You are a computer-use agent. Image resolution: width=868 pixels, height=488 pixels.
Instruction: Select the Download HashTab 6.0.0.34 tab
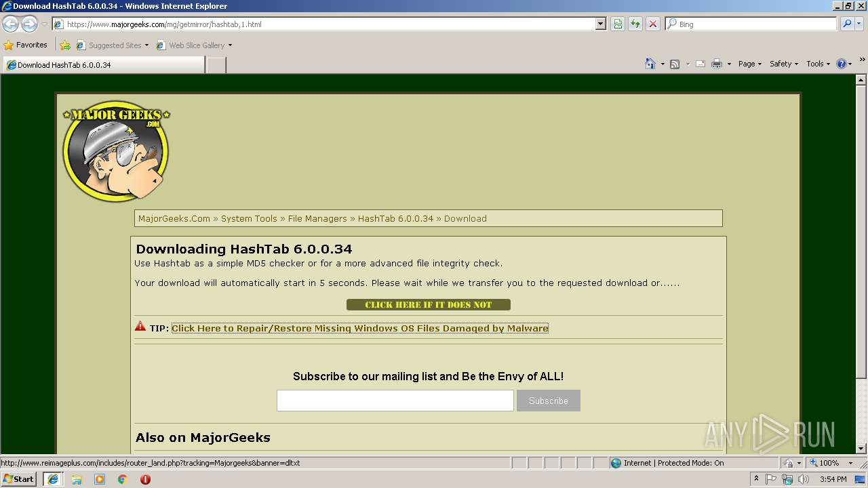103,65
